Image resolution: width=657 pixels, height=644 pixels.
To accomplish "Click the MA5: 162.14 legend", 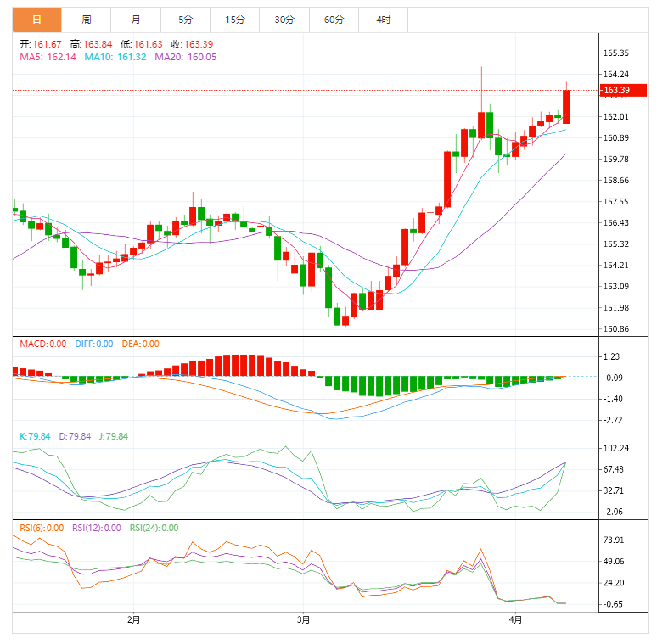I will [48, 57].
